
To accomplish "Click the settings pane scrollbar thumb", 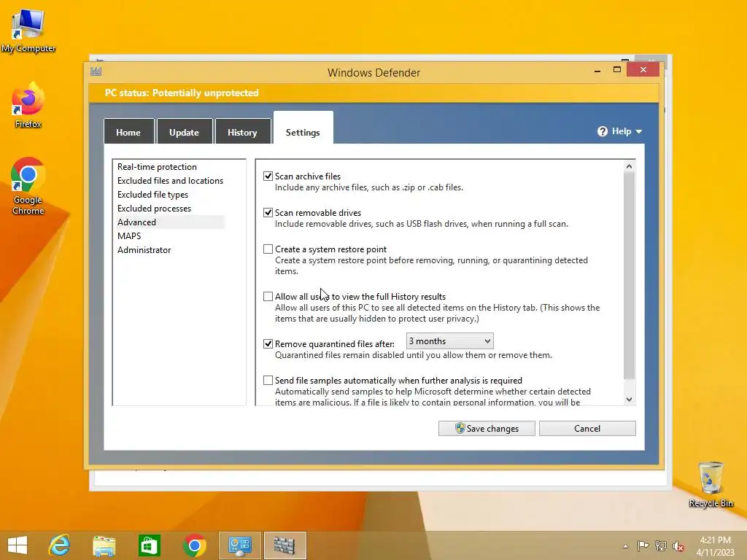I will click(630, 275).
